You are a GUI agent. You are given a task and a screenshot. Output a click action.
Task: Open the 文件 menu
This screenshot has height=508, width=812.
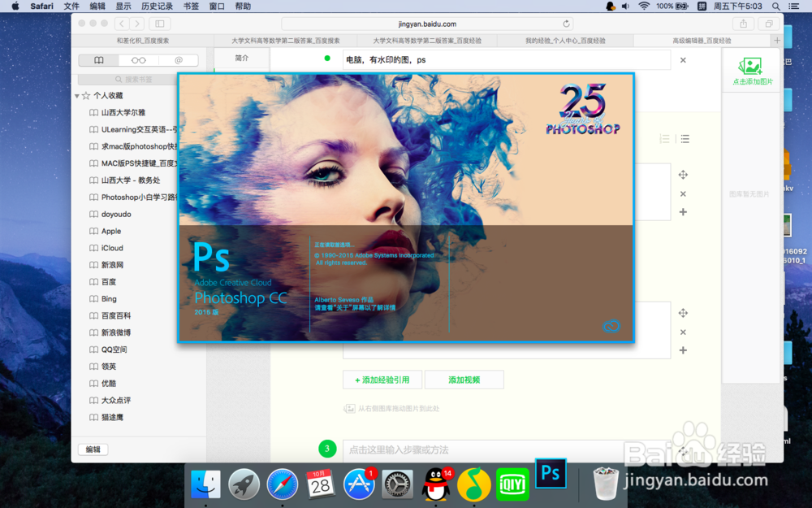pos(71,7)
